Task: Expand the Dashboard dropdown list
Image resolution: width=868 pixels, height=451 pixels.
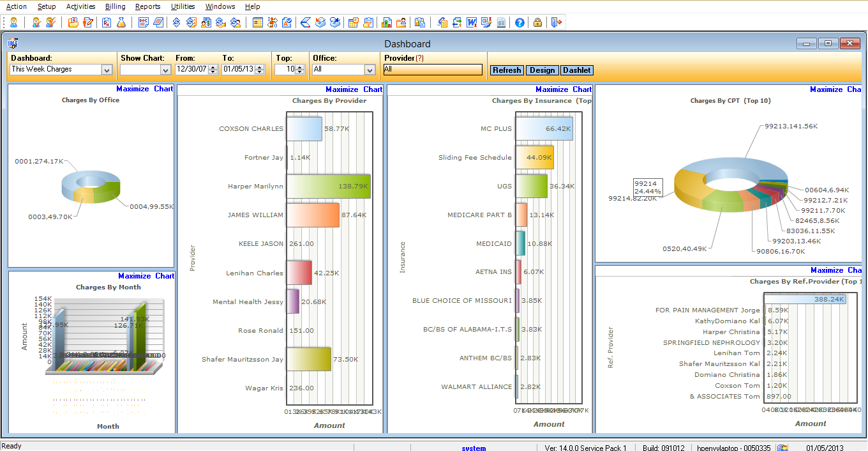Action: coord(107,70)
